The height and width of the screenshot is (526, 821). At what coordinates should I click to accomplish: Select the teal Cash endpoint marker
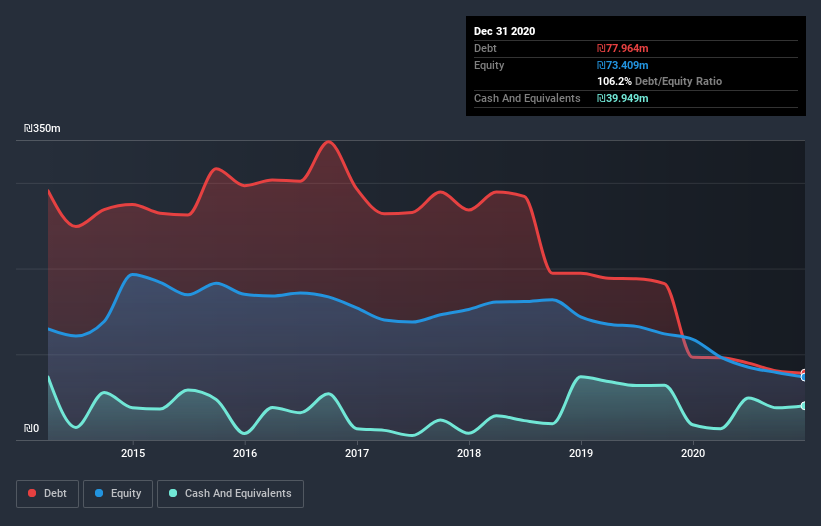coord(804,406)
